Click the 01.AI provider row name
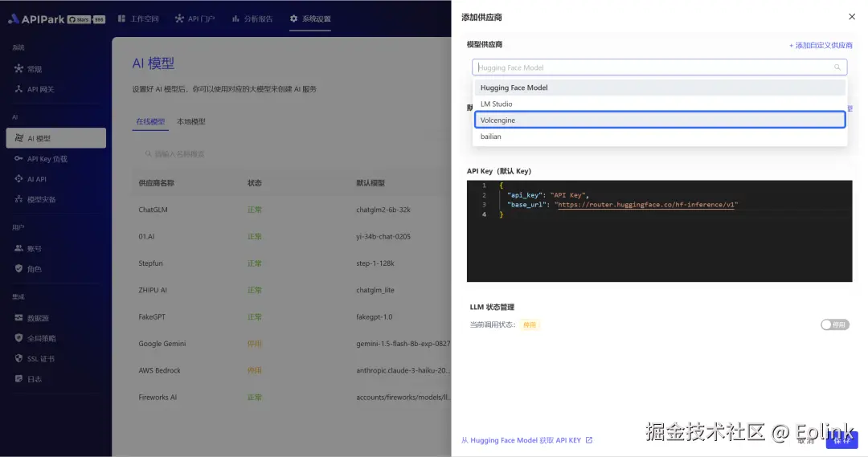 click(x=146, y=237)
